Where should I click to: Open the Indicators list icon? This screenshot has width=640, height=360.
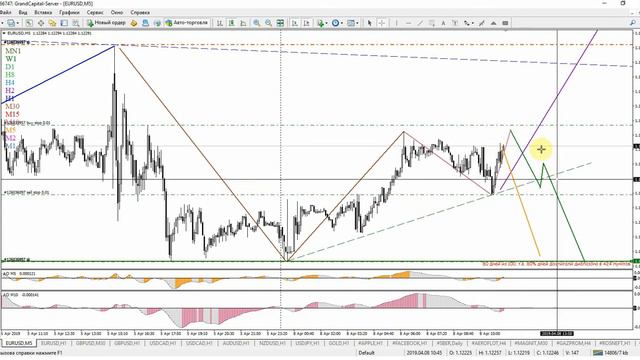pyautogui.click(x=320, y=23)
